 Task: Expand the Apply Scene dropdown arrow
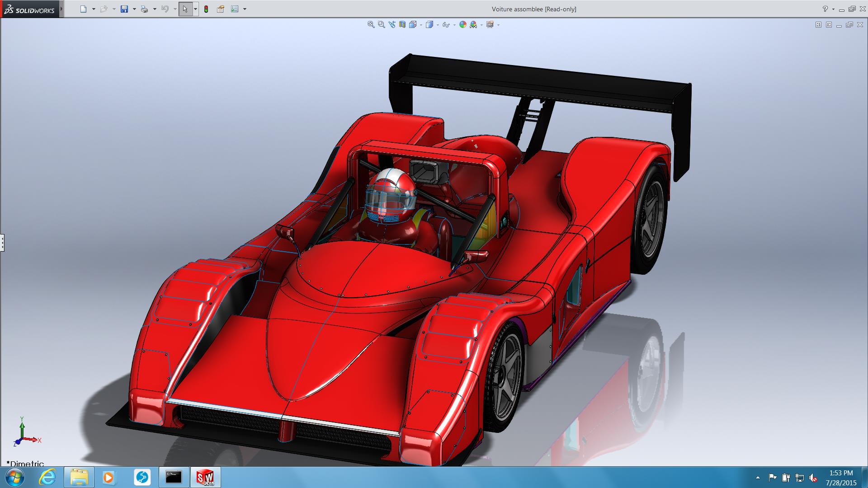481,25
